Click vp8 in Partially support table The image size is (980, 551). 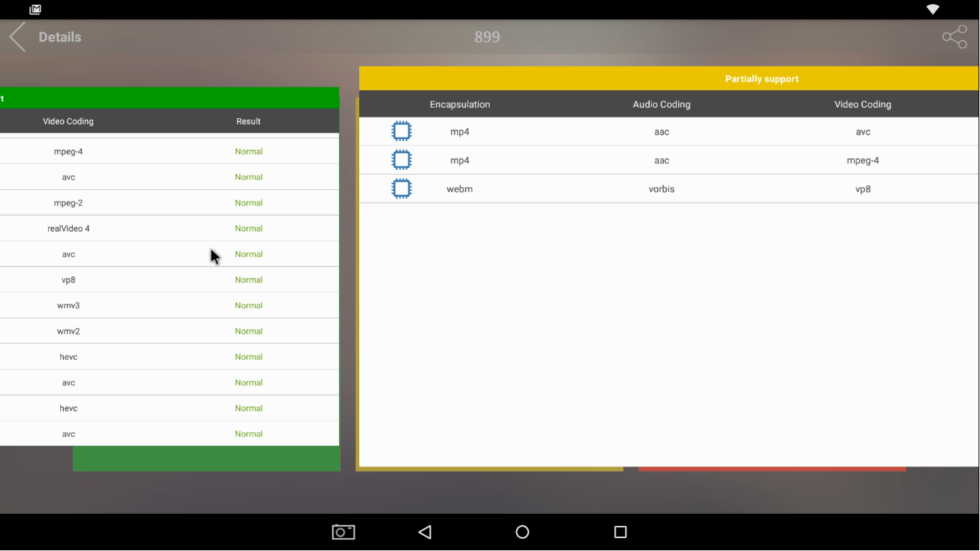(862, 189)
